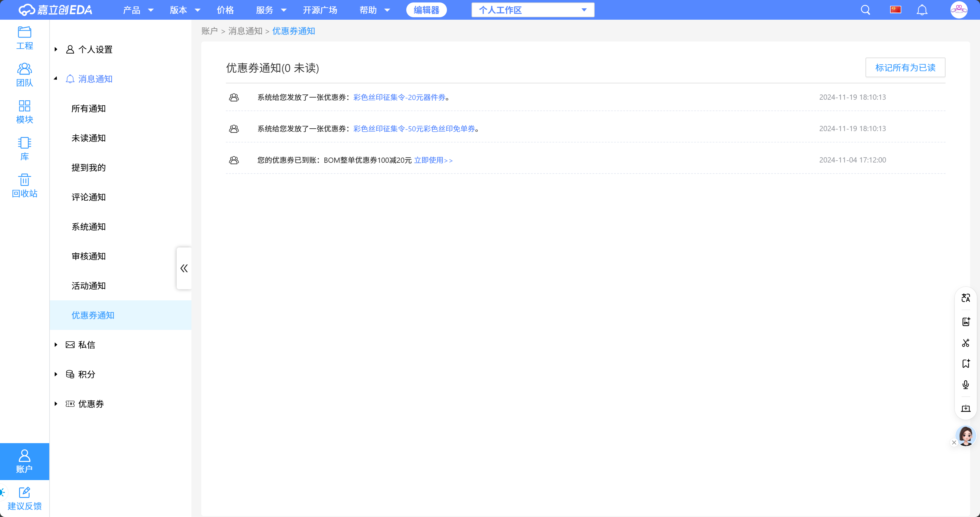Click the translate icon in floating toolbar
Viewport: 980px width, 517px height.
coord(966,298)
